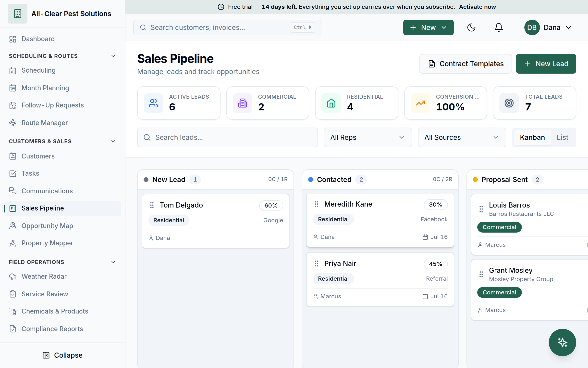The image size is (588, 368).
Task: Click the calendar icon on Priya Nair card
Action: point(425,296)
